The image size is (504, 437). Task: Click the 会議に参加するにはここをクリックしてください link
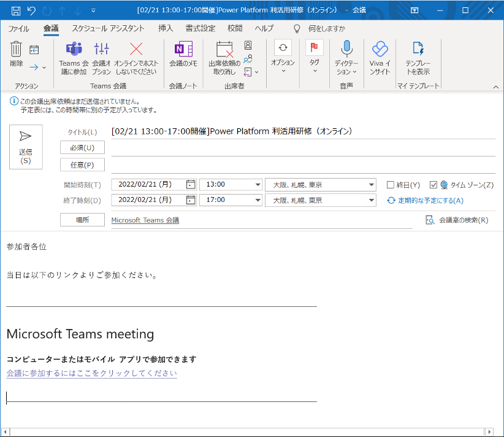91,373
